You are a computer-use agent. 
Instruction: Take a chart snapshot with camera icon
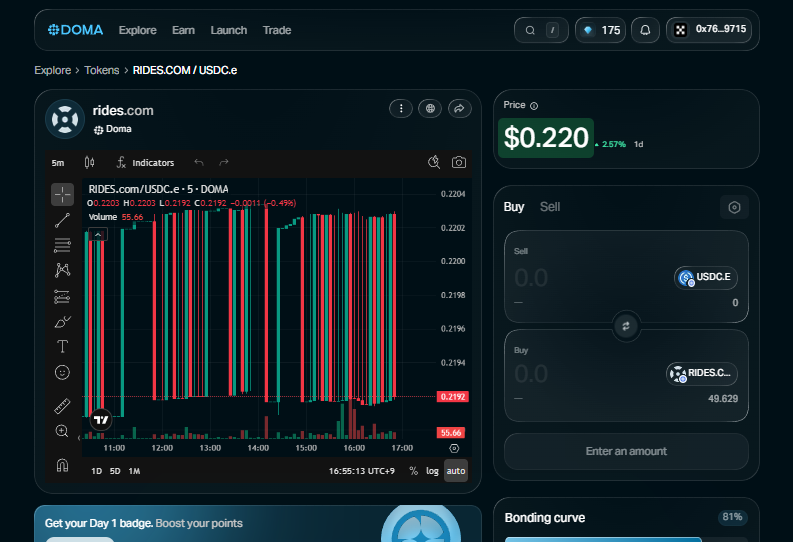click(459, 162)
